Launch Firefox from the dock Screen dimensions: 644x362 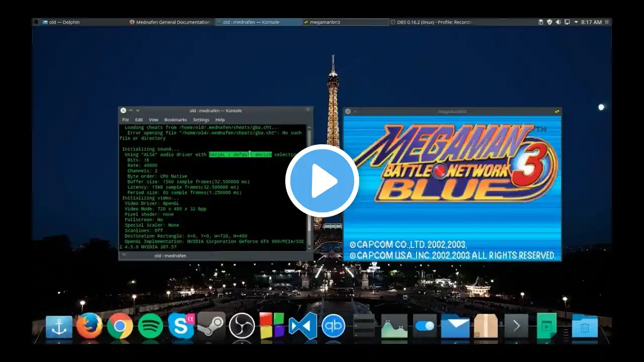click(x=90, y=326)
